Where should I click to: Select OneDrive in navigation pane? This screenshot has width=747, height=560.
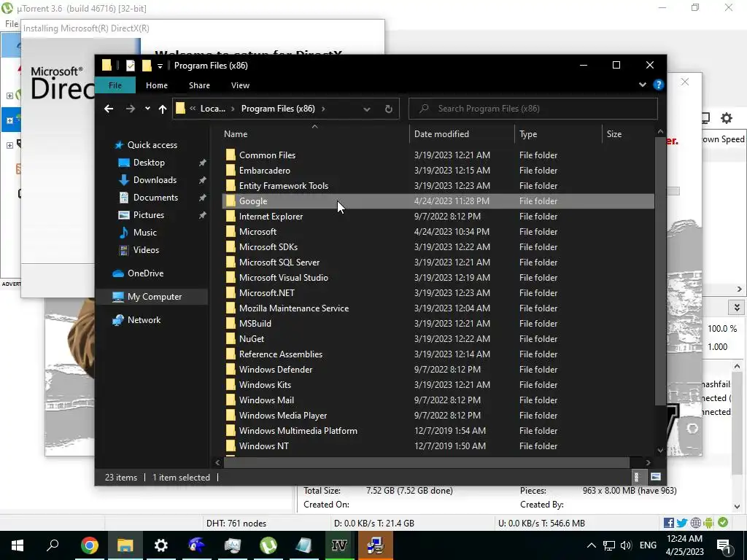click(145, 273)
